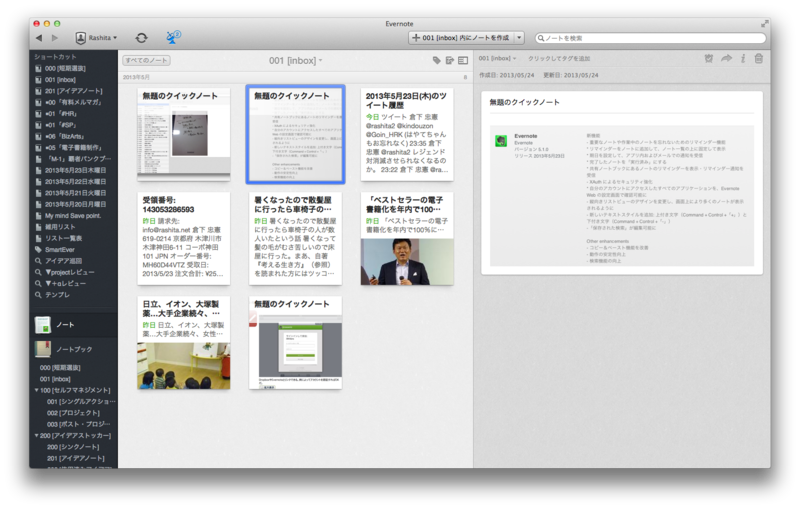Open shortcut 001 [inbox]
This screenshot has width=800, height=509.
tap(60, 80)
